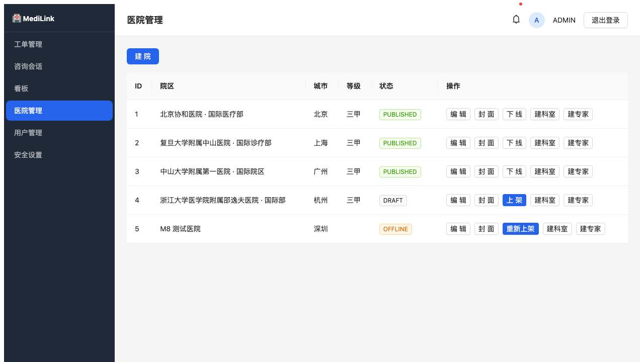The image size is (644, 362).
Task: Click 建专家 for 中山大学附属第一医院
Action: (x=578, y=171)
